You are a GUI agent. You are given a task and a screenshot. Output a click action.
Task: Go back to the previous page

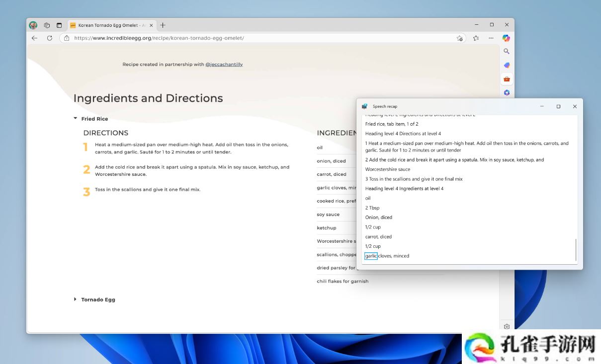34,38
